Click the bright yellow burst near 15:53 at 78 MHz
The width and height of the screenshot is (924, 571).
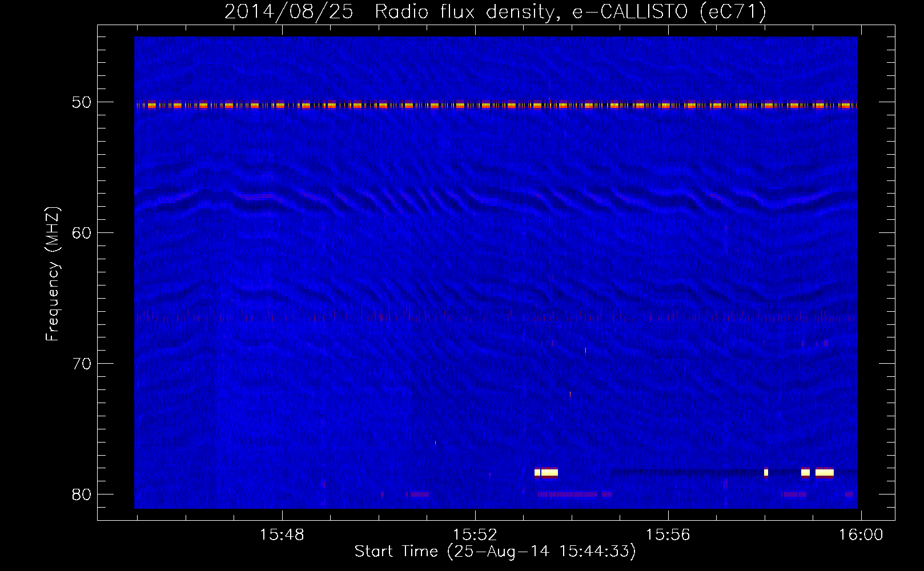(546, 472)
